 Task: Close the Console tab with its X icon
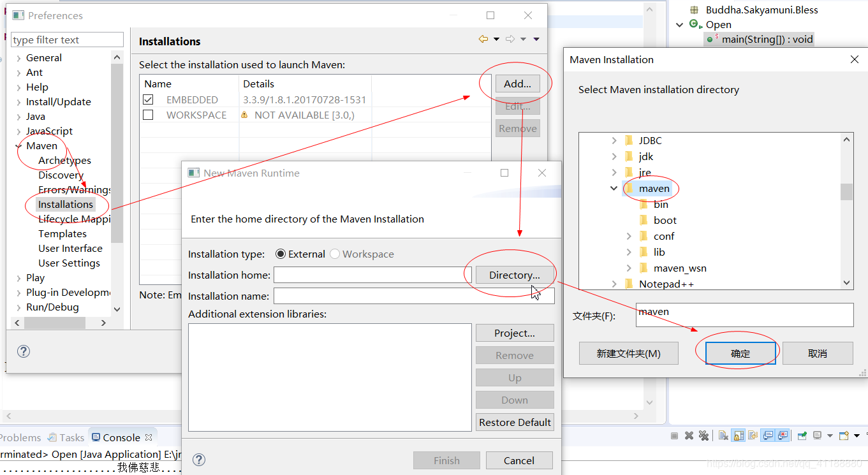[x=149, y=437]
